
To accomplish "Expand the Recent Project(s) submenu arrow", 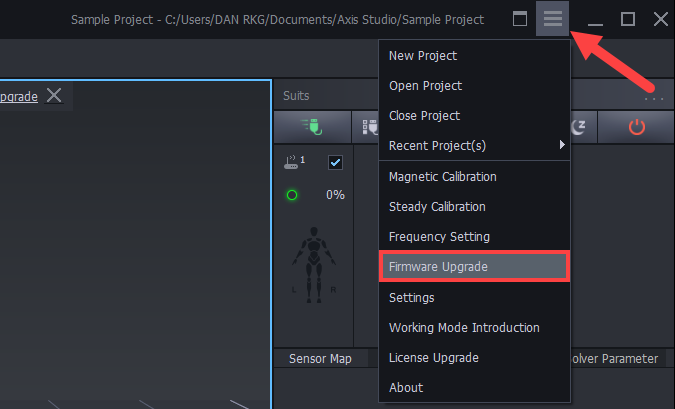I will tap(562, 145).
